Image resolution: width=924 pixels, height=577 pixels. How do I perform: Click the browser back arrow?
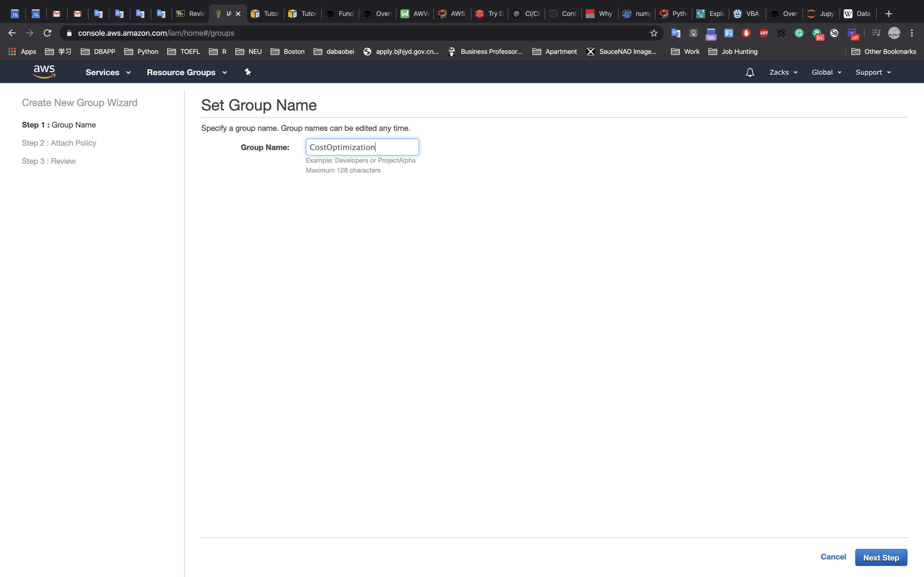tap(12, 33)
